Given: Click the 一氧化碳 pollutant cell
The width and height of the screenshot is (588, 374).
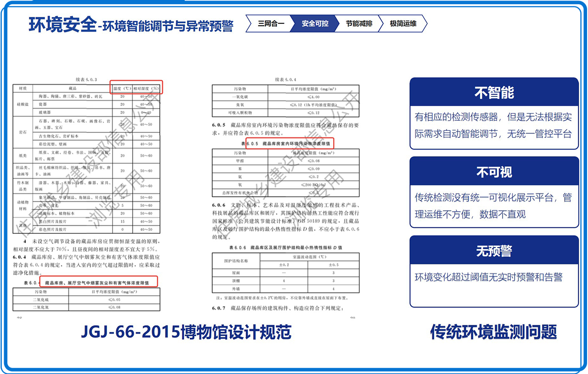Looking at the screenshot, I should (x=240, y=96).
